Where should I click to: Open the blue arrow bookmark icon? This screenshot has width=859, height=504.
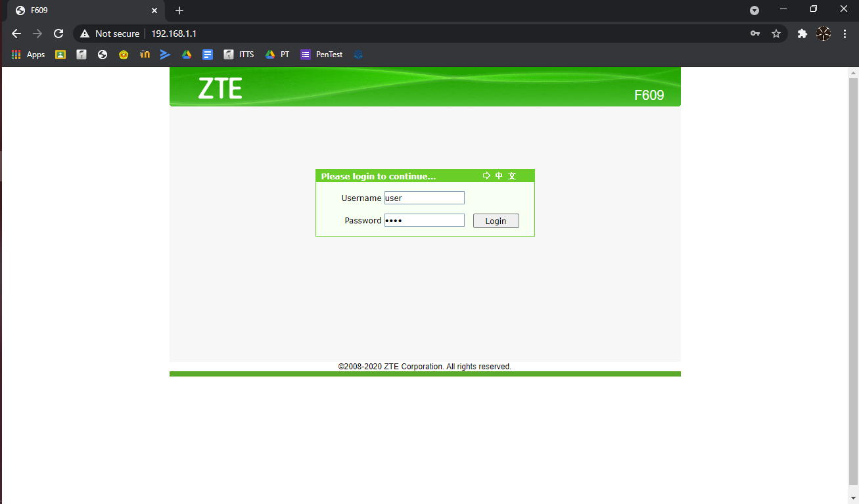[166, 55]
